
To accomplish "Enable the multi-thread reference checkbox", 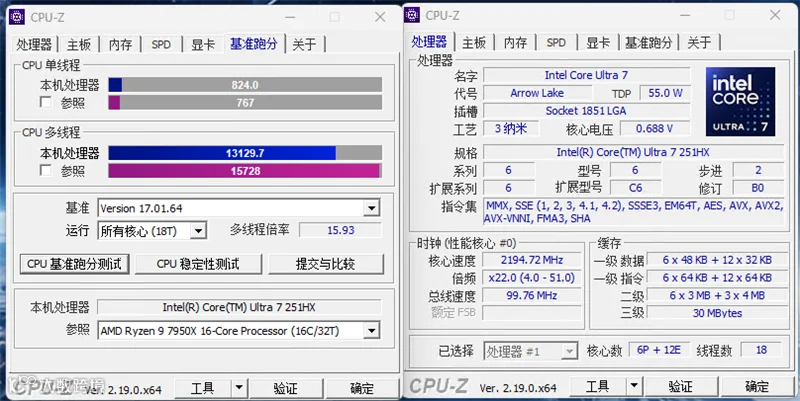I will pyautogui.click(x=45, y=170).
